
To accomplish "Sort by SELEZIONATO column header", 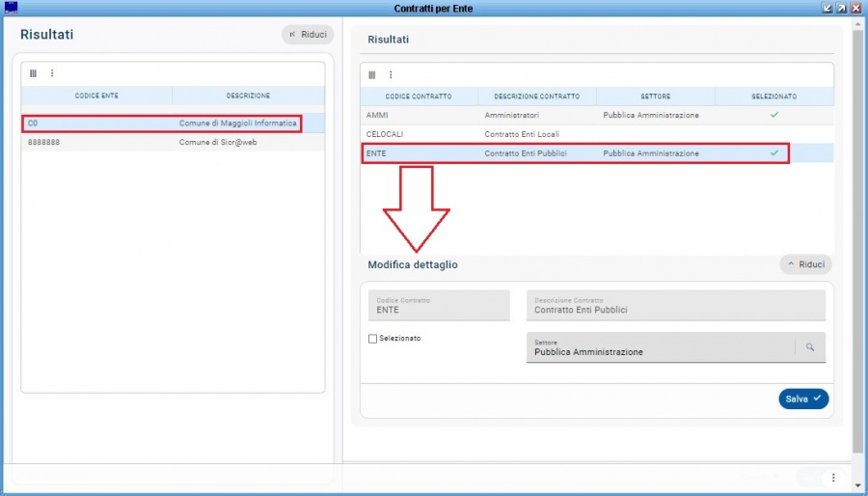I will tap(773, 96).
